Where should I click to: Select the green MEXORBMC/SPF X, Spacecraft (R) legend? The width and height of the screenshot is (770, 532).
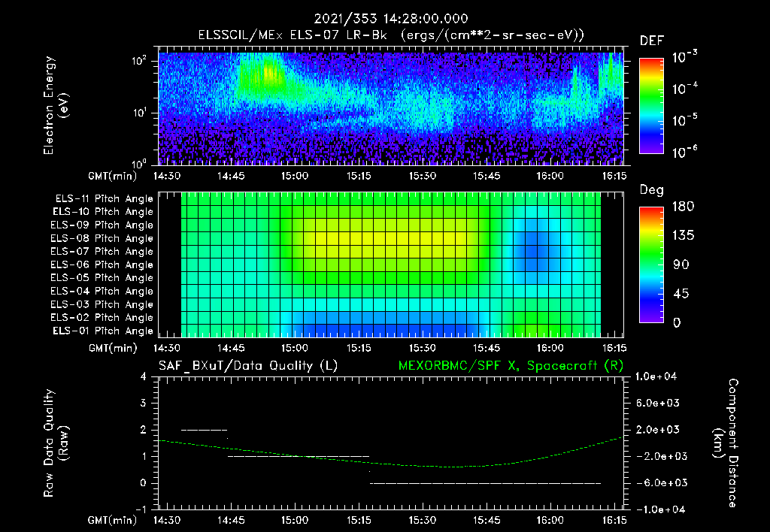[x=511, y=366]
